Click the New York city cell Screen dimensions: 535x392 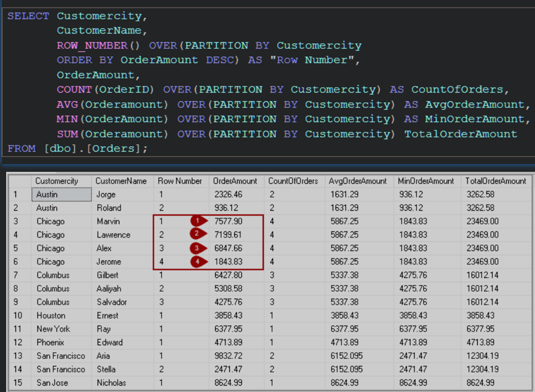click(x=62, y=329)
